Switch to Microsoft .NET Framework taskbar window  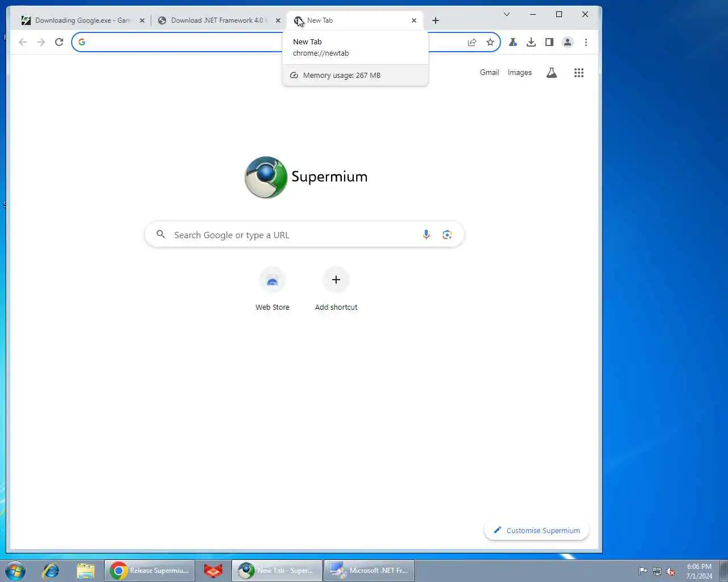point(369,571)
